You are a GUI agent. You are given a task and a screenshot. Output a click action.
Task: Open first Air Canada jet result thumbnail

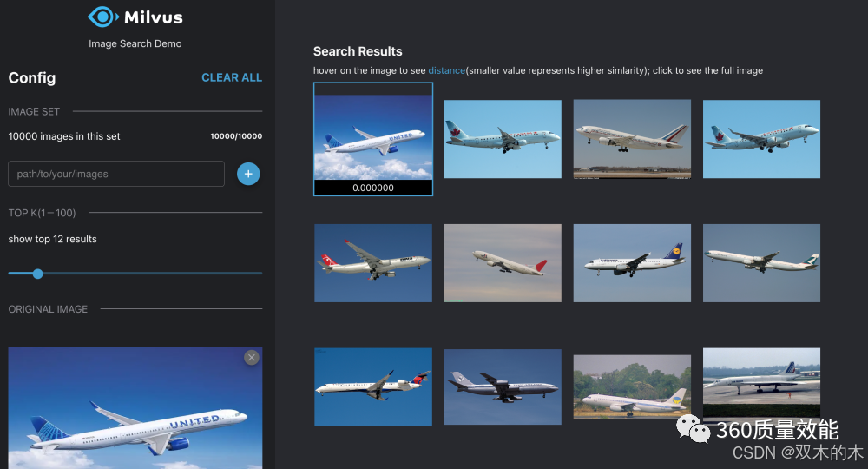click(503, 139)
